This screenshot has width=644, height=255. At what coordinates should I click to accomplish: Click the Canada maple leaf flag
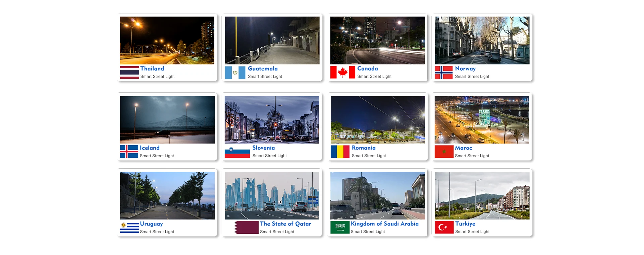pyautogui.click(x=343, y=72)
